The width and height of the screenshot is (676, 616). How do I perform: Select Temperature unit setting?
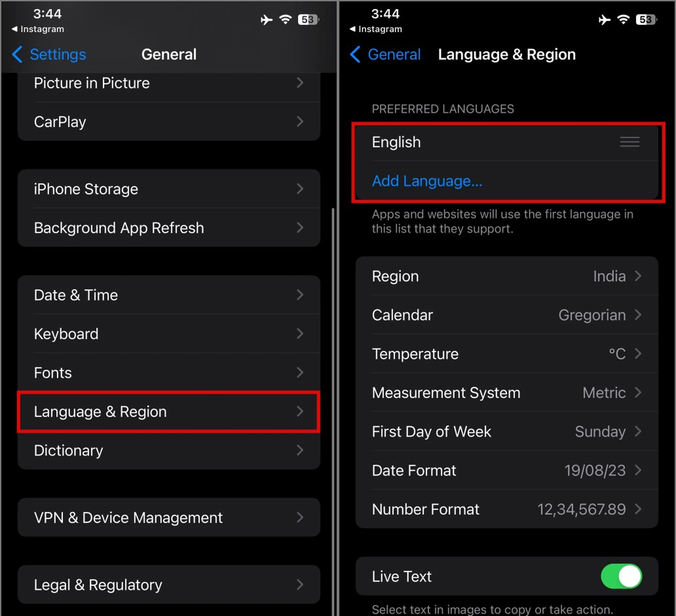pyautogui.click(x=508, y=354)
